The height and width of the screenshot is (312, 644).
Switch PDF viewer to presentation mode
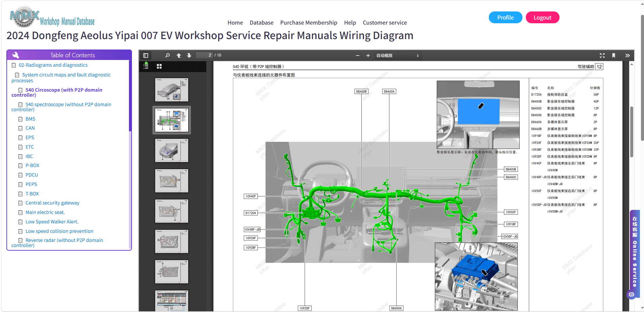pos(602,55)
